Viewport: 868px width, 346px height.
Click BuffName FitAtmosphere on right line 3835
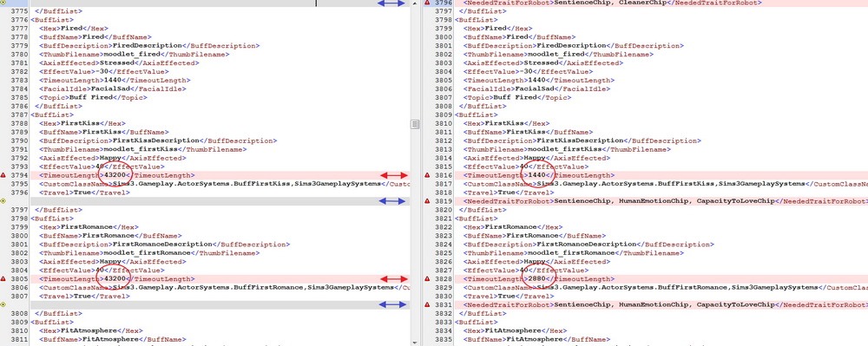tap(536, 339)
